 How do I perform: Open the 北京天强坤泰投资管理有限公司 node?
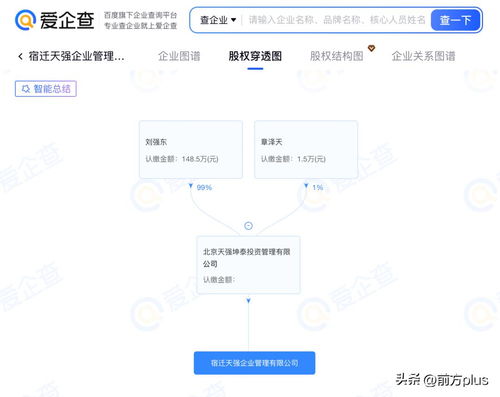click(x=248, y=265)
